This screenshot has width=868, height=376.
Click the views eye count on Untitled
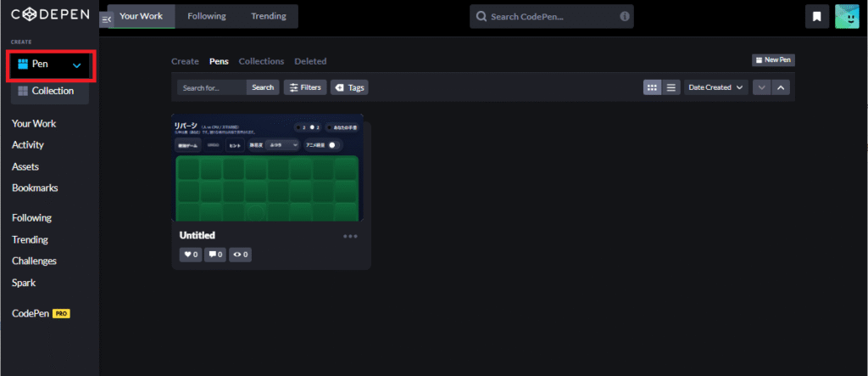click(x=240, y=254)
